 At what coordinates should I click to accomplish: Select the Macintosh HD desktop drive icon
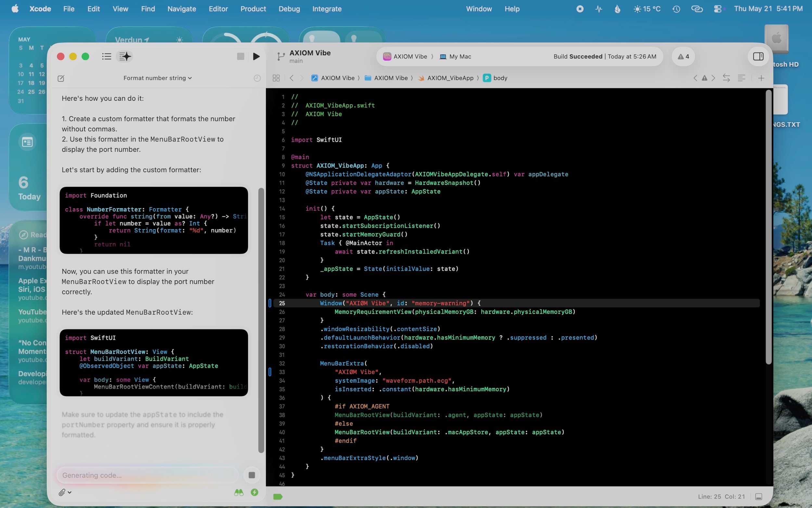(x=776, y=39)
